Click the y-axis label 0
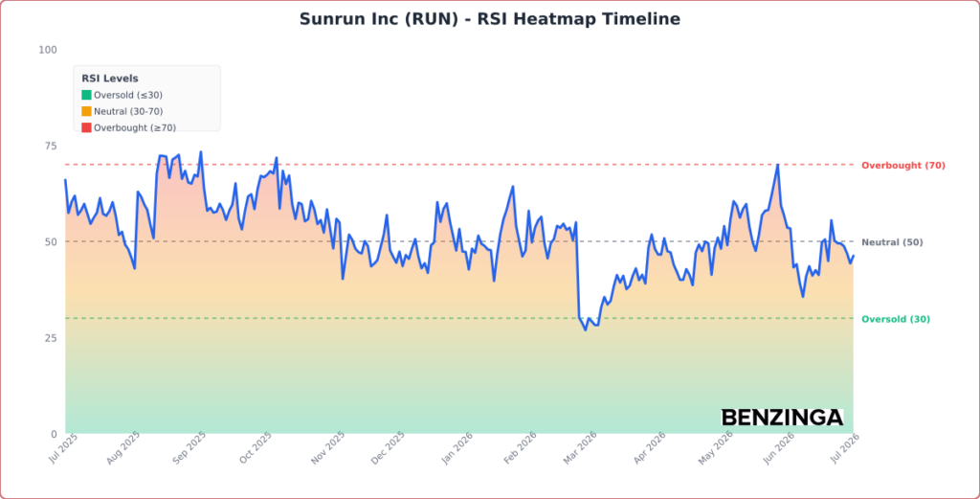 pos(54,434)
